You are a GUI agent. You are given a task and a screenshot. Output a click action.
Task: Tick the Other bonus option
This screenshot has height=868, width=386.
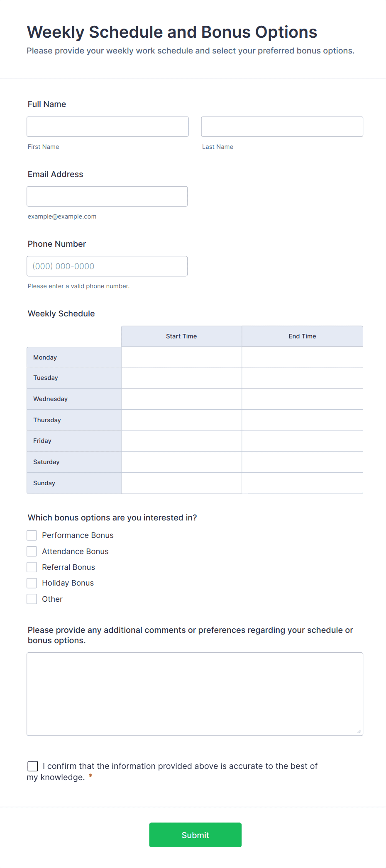(32, 599)
